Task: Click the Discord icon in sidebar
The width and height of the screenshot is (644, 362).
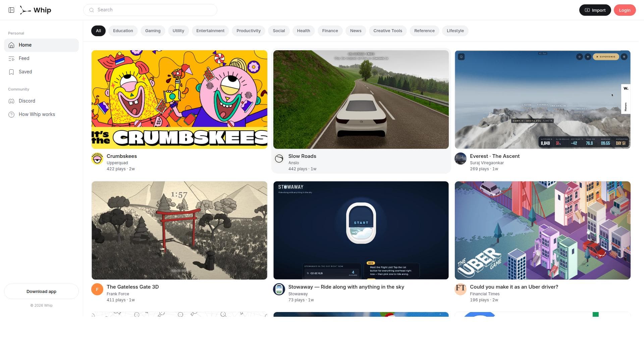Action: coord(11,101)
